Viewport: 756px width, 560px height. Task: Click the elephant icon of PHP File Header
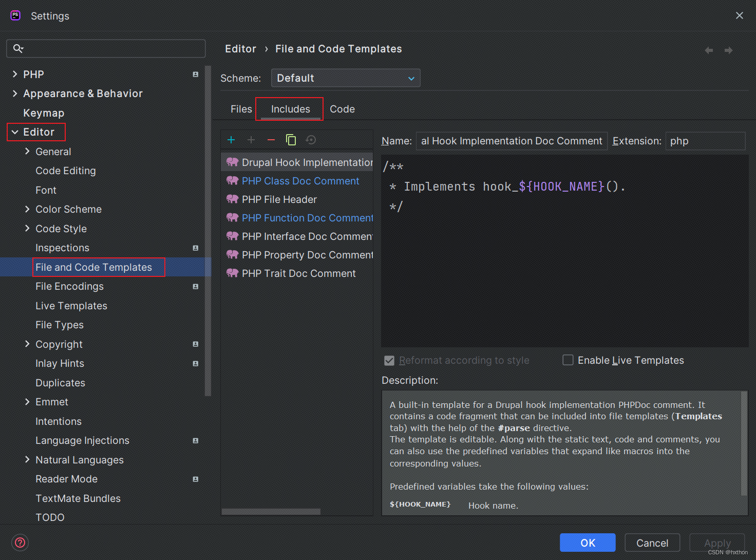click(232, 199)
